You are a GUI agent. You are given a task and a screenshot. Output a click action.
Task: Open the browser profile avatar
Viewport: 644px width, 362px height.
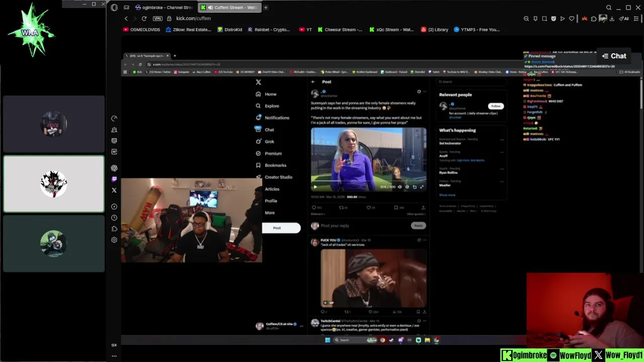[x=603, y=19]
